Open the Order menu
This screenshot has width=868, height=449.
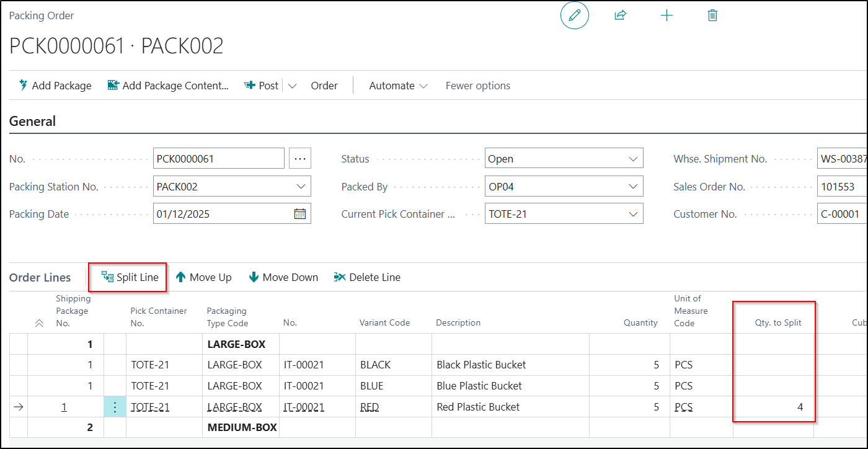(x=324, y=86)
